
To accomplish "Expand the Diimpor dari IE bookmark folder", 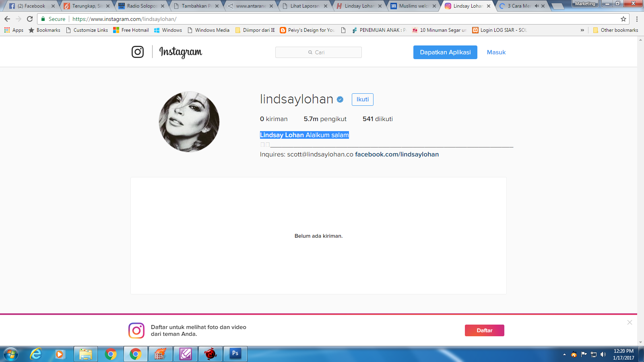I will tap(255, 30).
